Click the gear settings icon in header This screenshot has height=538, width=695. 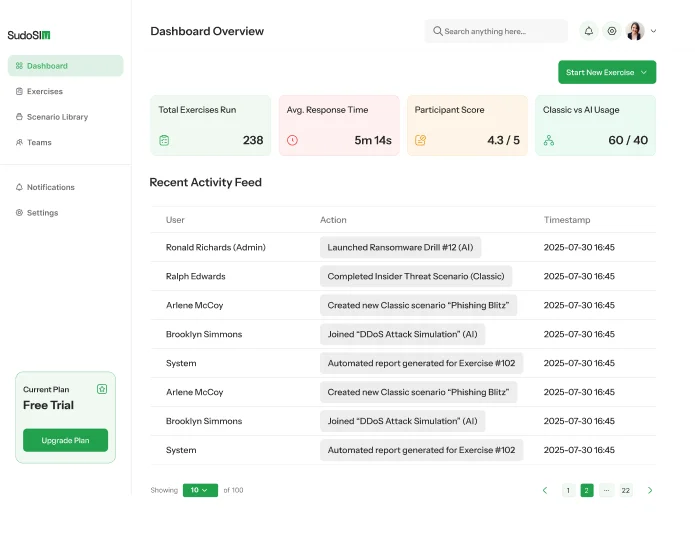pos(612,31)
